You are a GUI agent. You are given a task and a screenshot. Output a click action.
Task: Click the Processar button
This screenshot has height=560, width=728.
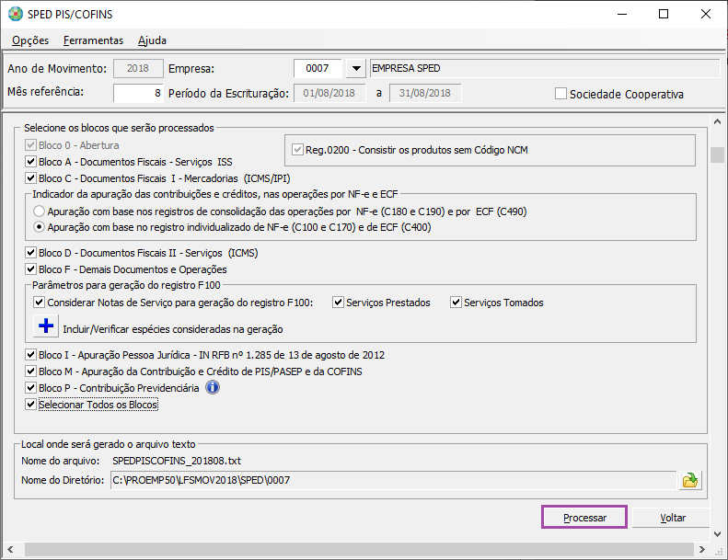point(584,518)
